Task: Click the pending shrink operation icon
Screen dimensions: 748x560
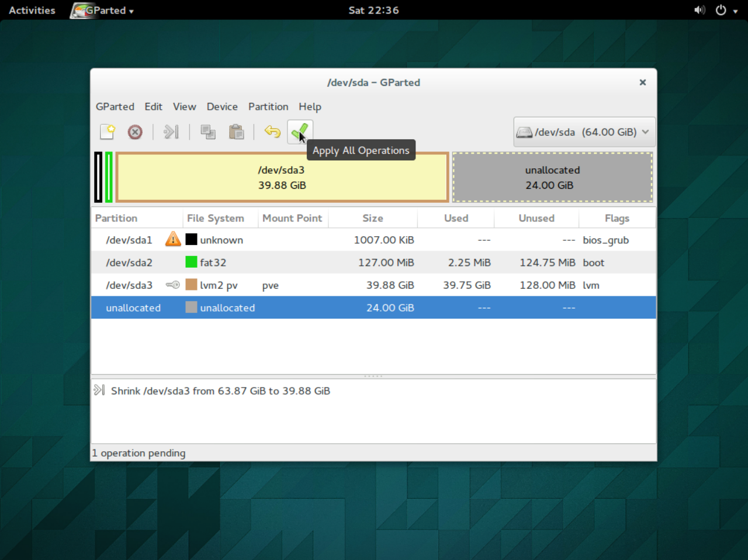Action: [x=99, y=390]
